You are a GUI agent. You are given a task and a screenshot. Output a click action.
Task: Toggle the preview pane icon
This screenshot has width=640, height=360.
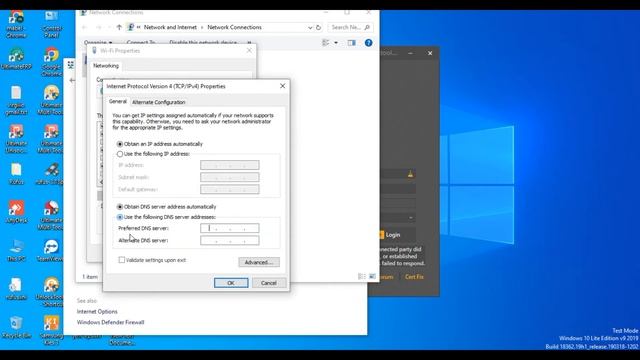(x=351, y=43)
